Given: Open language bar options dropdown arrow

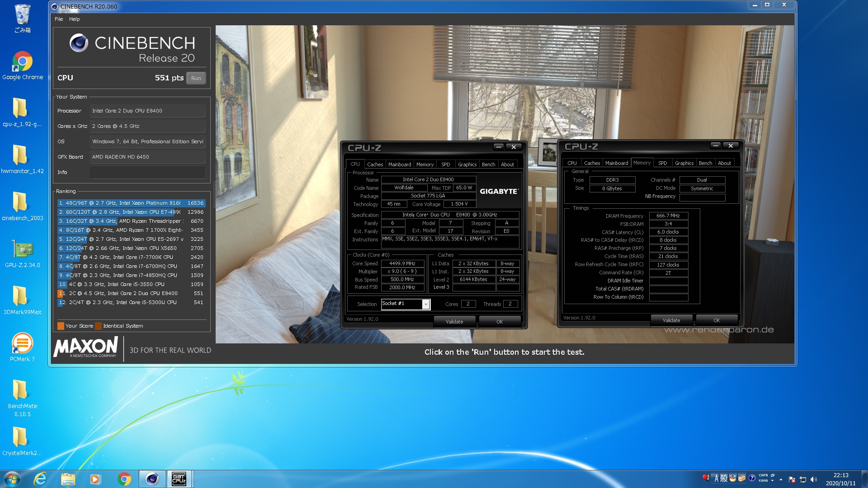Looking at the screenshot, I should coord(772,481).
